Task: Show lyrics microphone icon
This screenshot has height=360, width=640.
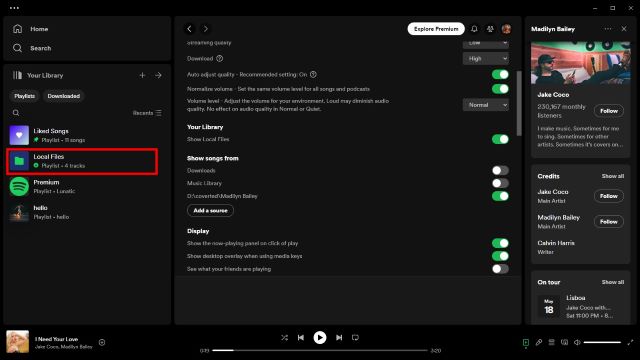Action: [539, 342]
